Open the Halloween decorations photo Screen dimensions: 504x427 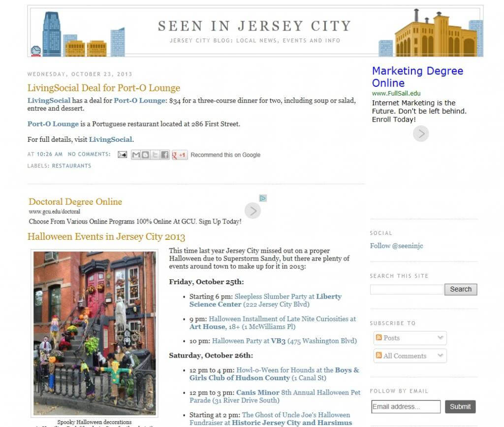94,333
